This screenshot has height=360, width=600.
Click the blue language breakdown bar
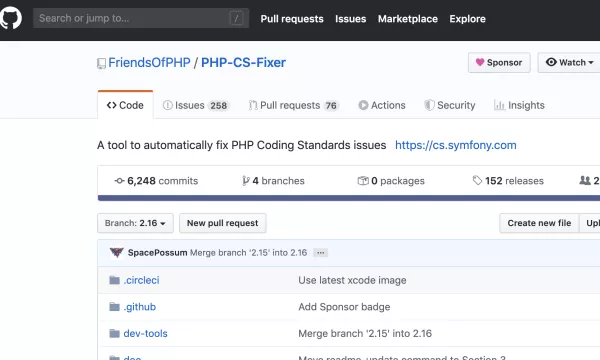pos(349,198)
